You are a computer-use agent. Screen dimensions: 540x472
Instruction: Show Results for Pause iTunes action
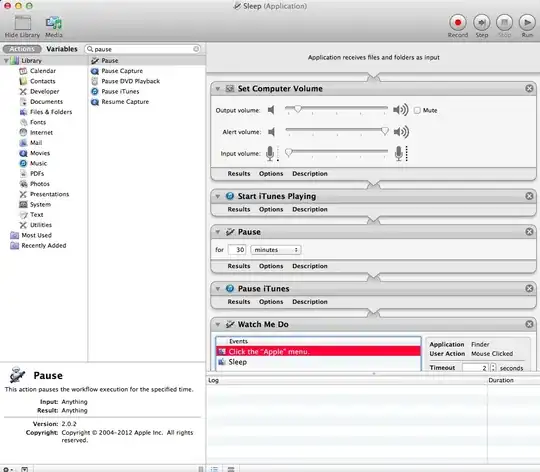click(239, 302)
